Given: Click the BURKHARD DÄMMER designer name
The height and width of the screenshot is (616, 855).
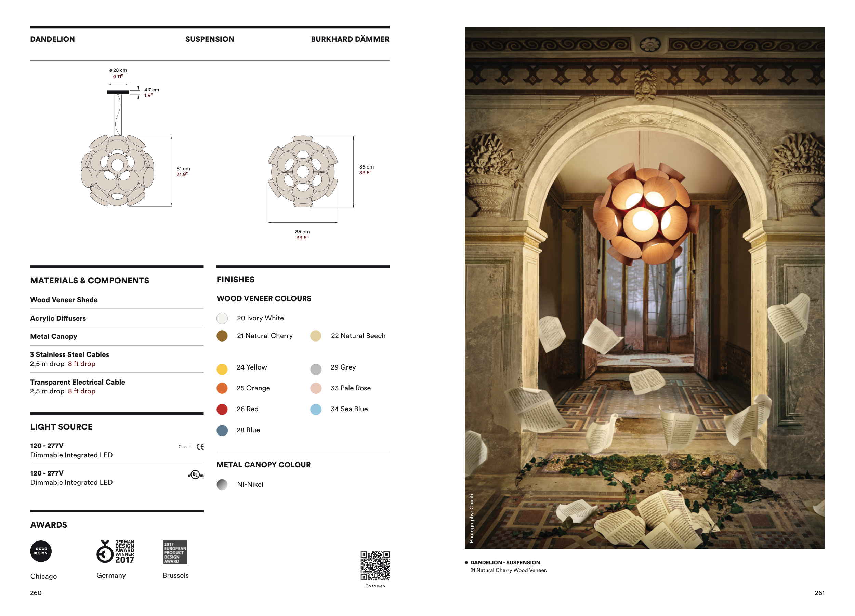Looking at the screenshot, I should pos(350,39).
